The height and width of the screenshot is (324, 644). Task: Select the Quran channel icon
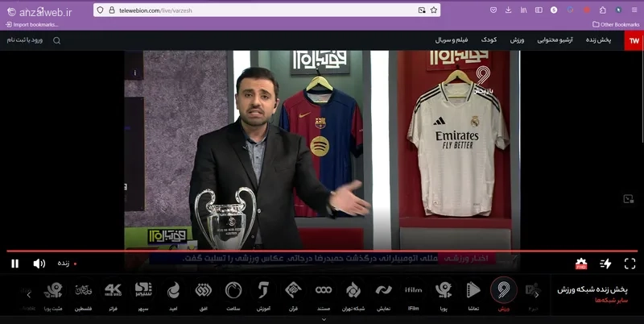point(293,295)
